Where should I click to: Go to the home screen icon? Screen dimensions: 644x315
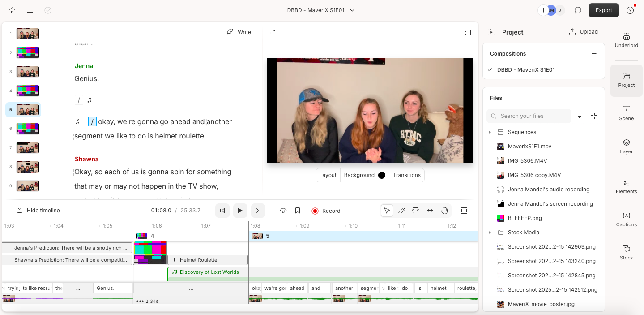coord(12,10)
